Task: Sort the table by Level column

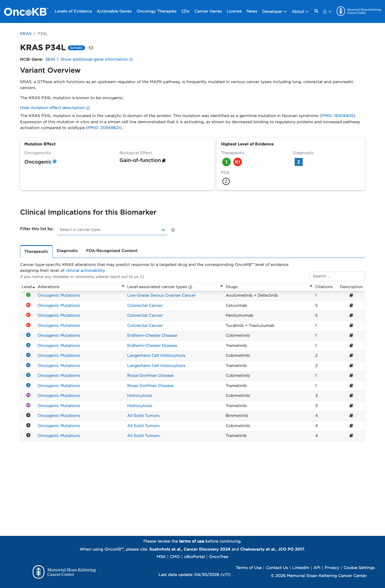Action: pos(28,287)
